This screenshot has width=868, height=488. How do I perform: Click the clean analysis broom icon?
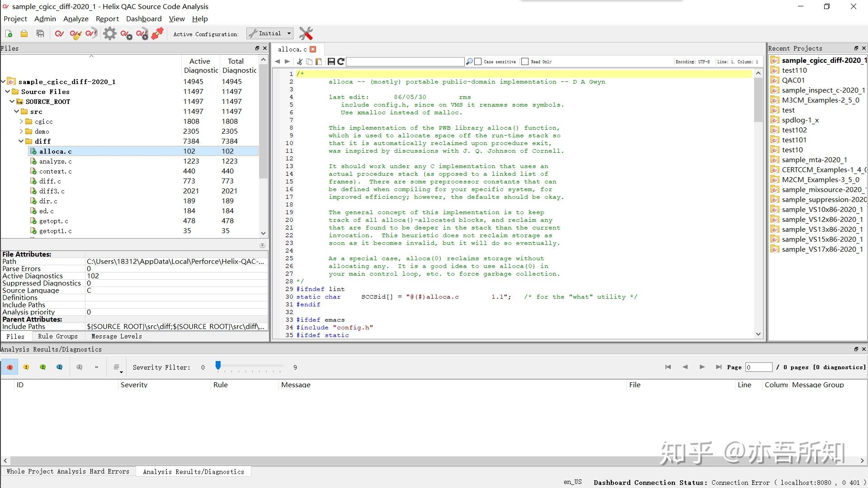[75, 34]
